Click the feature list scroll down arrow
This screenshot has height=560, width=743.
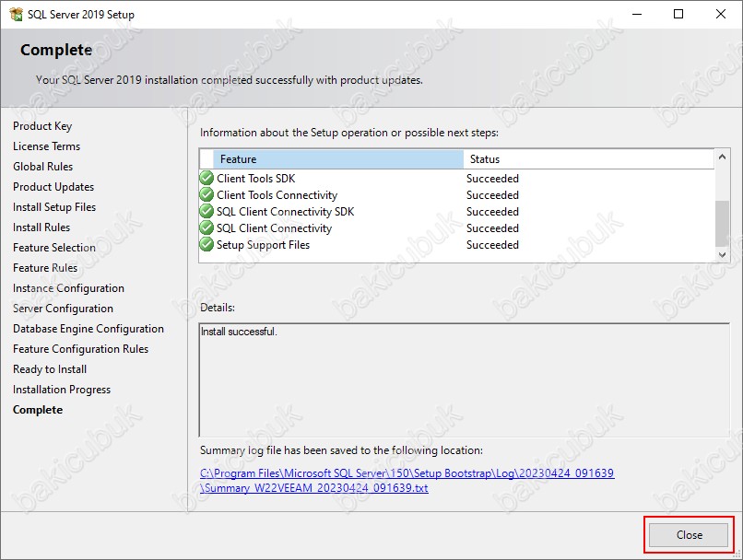[722, 255]
